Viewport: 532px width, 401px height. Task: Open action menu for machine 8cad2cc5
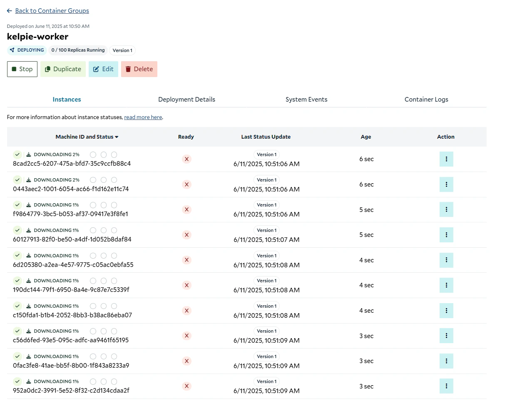(446, 159)
